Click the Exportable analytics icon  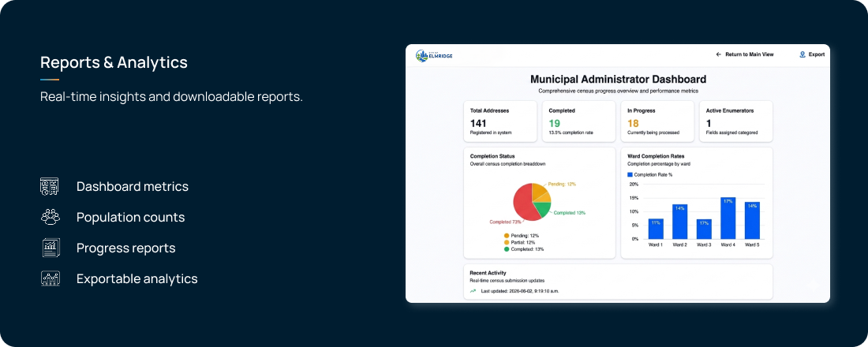point(50,278)
